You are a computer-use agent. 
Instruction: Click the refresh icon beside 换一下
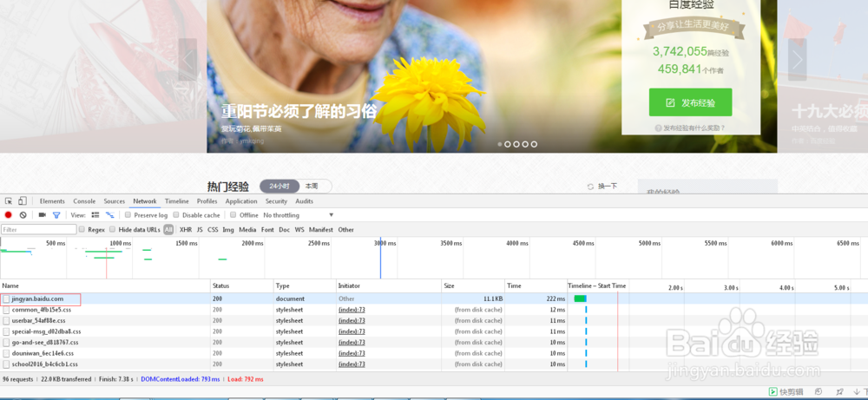click(590, 187)
